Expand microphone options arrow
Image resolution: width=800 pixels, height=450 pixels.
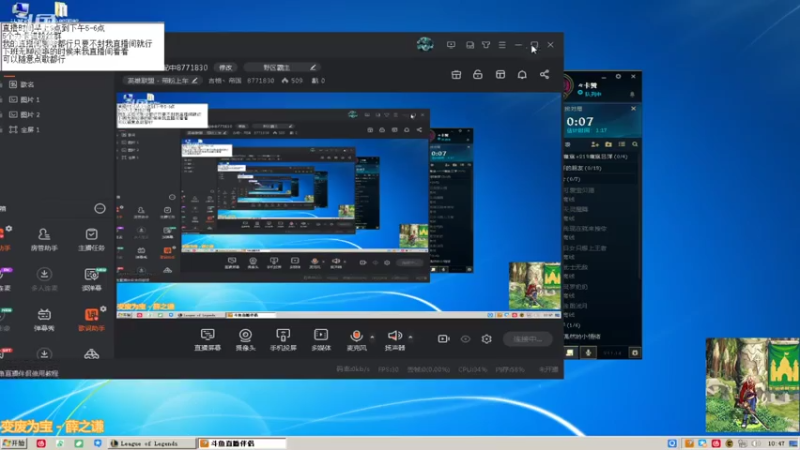pos(372,337)
